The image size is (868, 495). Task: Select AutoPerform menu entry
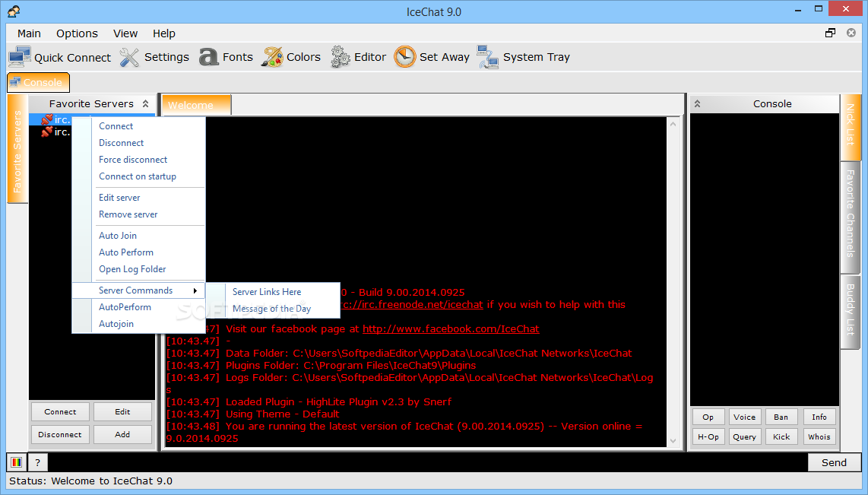pyautogui.click(x=138, y=307)
